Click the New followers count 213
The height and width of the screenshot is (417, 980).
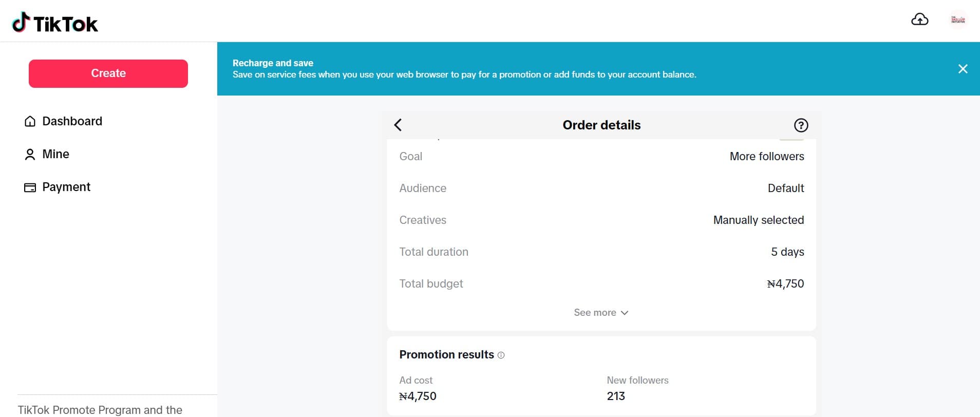(616, 396)
